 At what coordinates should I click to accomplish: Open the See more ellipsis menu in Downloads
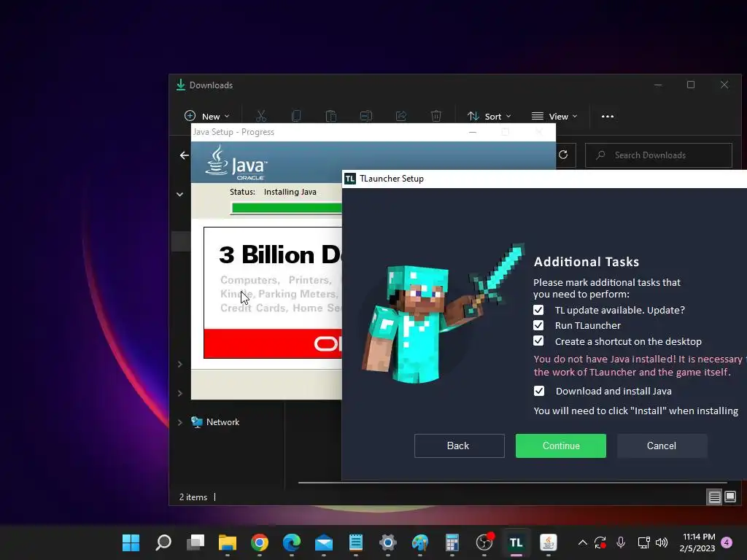608,116
